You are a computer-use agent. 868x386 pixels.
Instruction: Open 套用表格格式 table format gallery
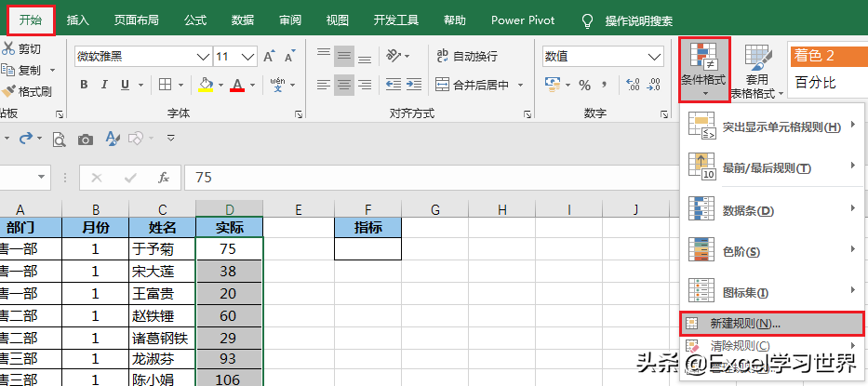(757, 71)
